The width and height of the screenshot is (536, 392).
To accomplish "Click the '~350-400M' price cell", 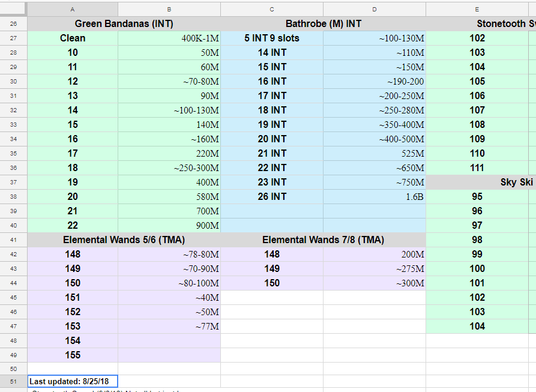I will click(375, 125).
